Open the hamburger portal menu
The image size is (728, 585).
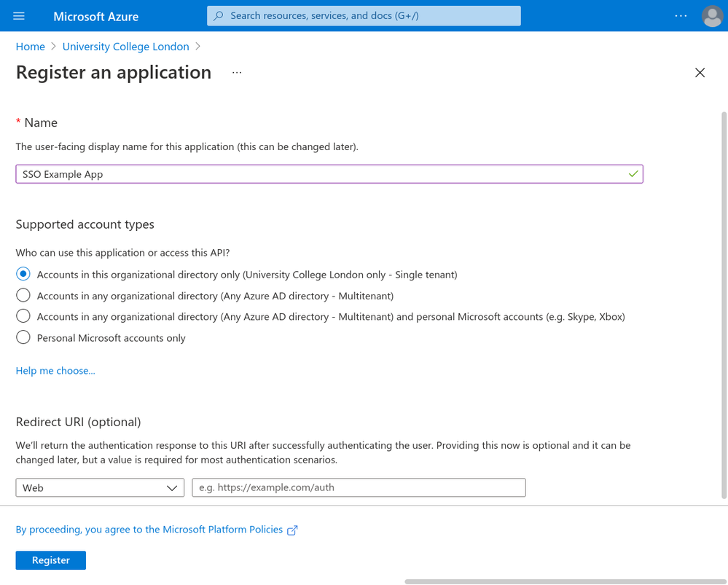[18, 16]
